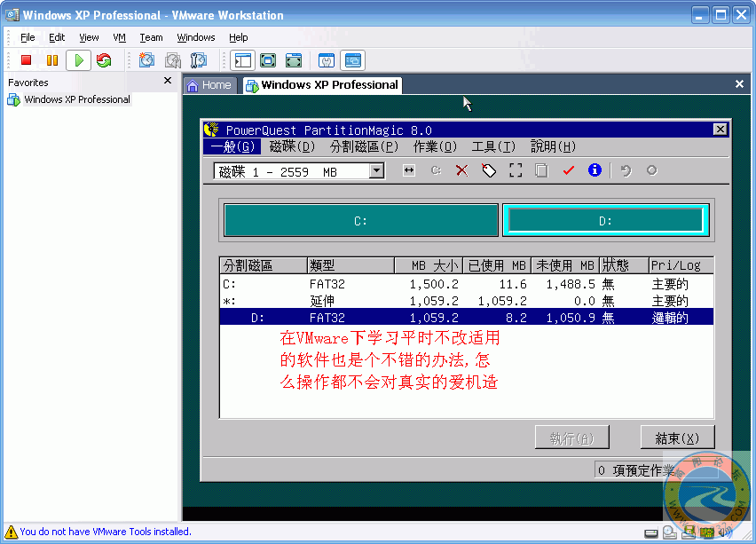Screen dimensions: 756x544
Task: Open the 一般(G) menu
Action: (x=232, y=146)
